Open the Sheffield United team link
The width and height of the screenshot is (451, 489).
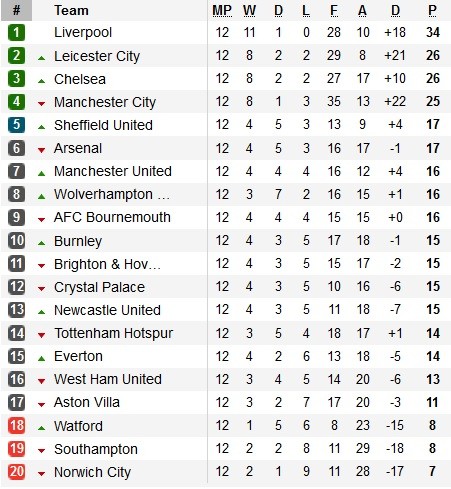tap(103, 125)
